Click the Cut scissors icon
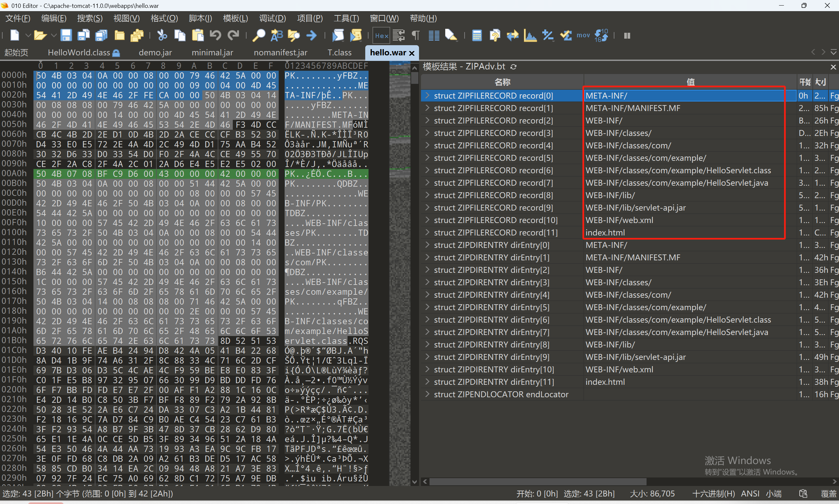The height and width of the screenshot is (504, 839). [x=162, y=35]
